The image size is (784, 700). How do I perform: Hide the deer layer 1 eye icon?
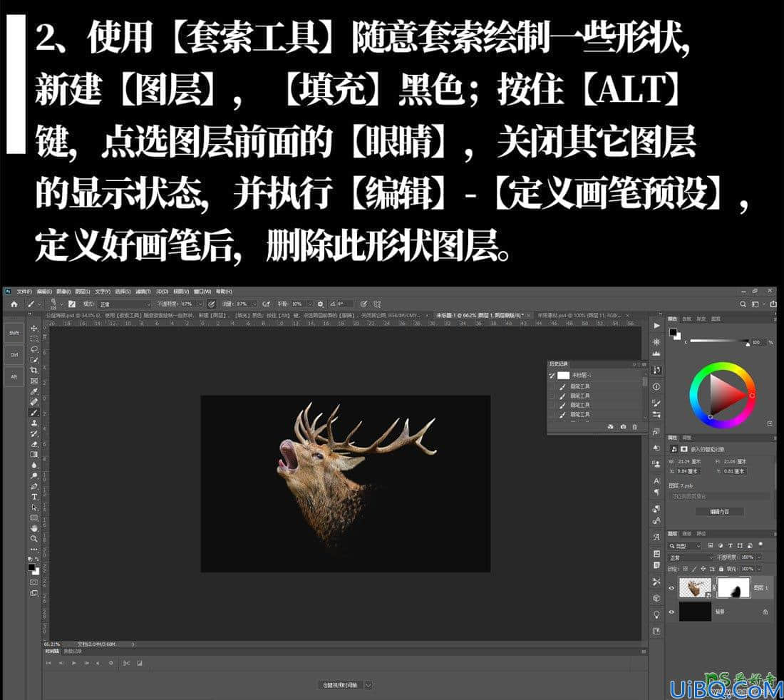pyautogui.click(x=671, y=588)
